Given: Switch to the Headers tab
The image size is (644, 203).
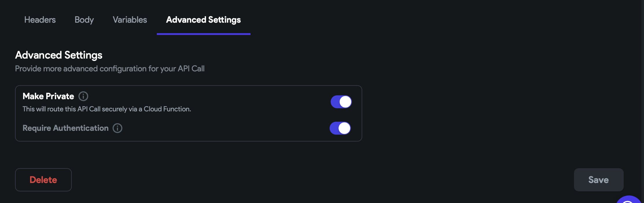Looking at the screenshot, I should (40, 20).
